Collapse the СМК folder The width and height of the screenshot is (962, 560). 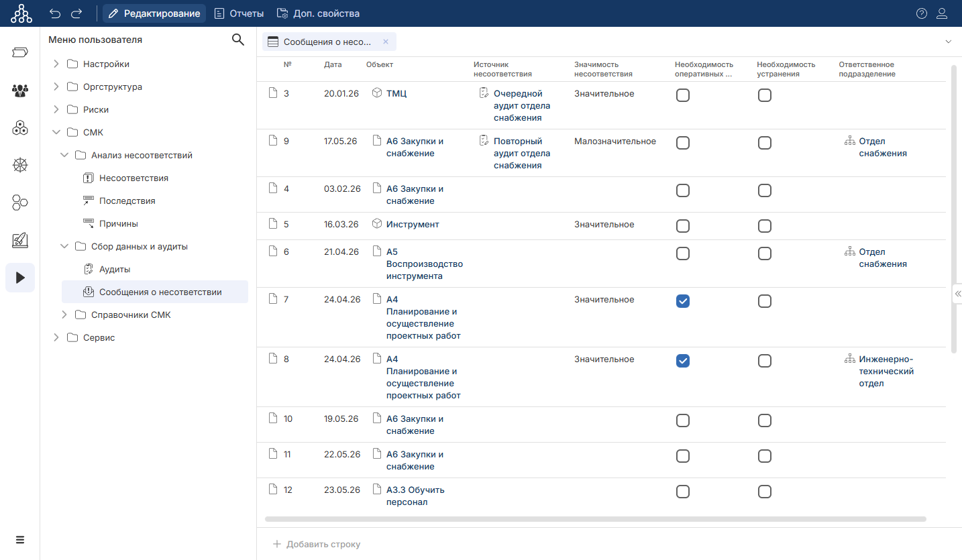(x=56, y=133)
